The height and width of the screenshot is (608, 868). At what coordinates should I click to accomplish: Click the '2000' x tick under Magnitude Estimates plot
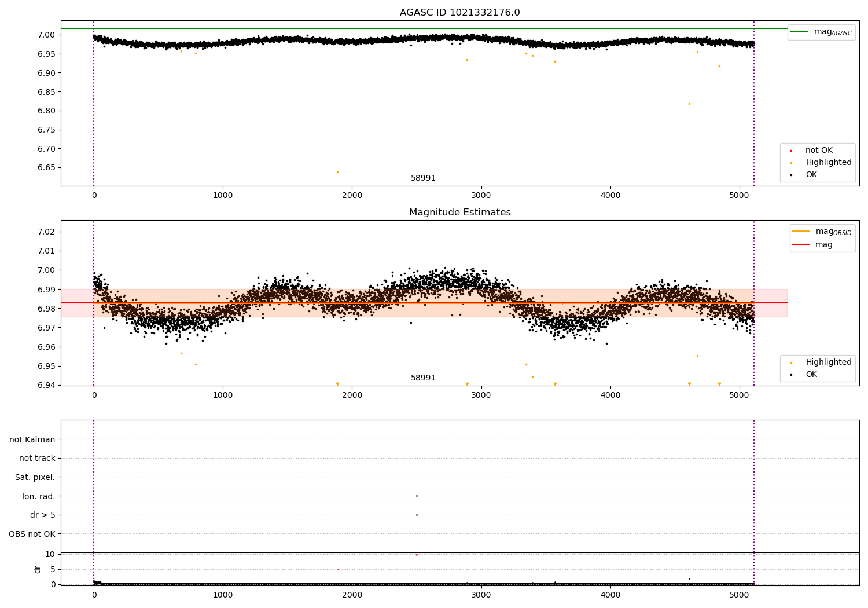[352, 395]
